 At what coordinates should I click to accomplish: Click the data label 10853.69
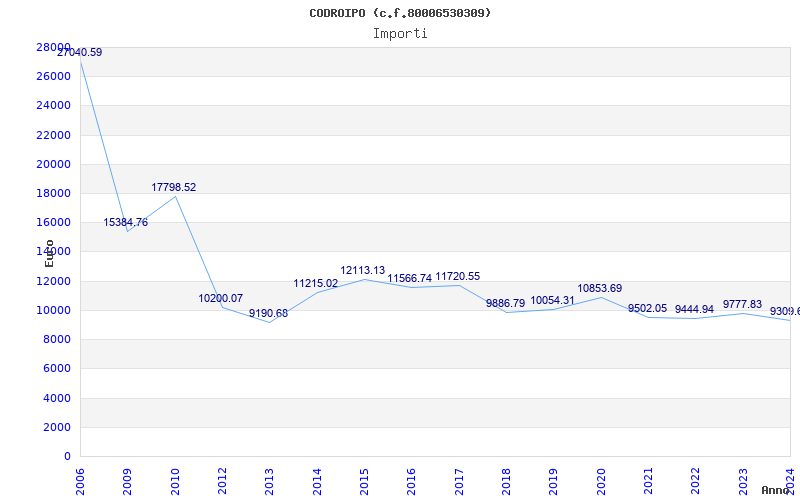pyautogui.click(x=600, y=289)
